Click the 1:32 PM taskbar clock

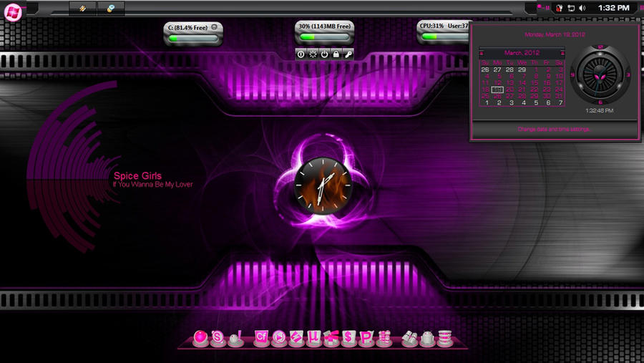click(614, 7)
